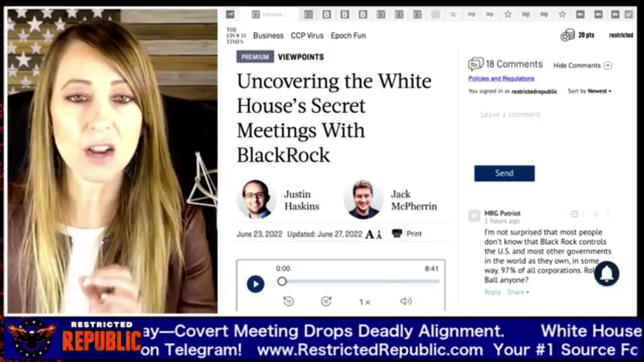Click the coins points icon
Screen dimensions: 644x362
click(x=567, y=35)
